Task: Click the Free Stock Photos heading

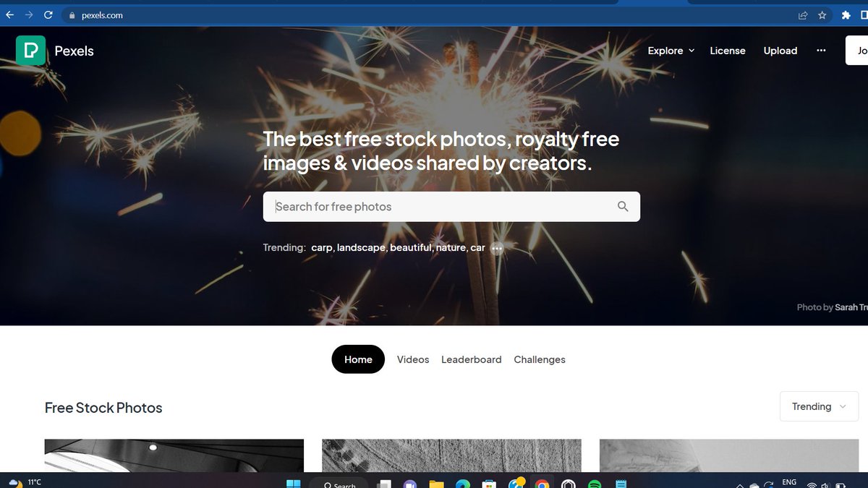Action: [103, 408]
